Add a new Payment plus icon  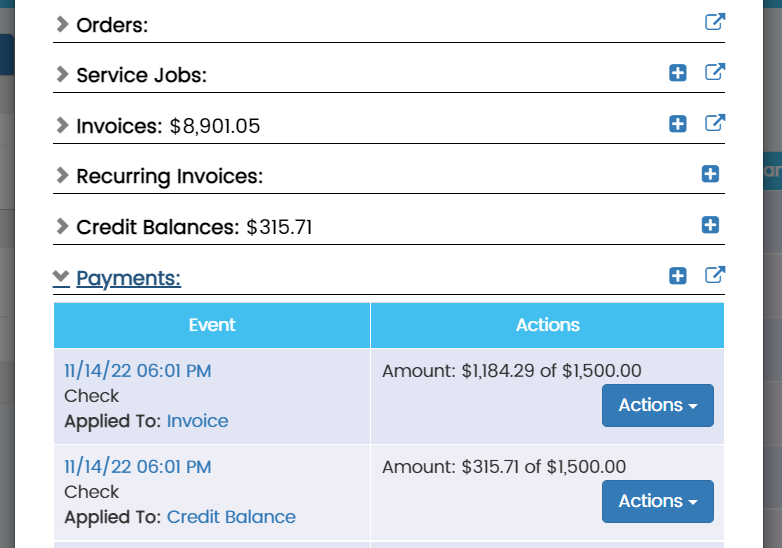pos(678,276)
